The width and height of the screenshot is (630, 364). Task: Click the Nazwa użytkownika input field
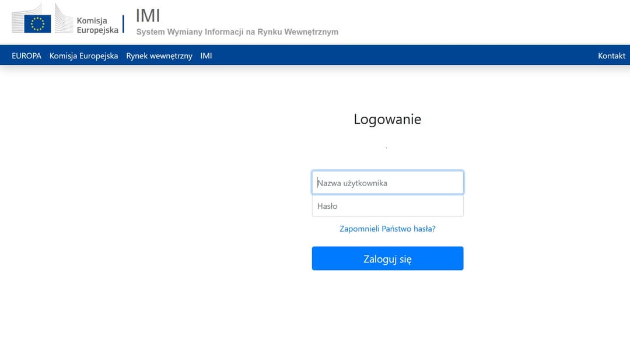point(387,182)
